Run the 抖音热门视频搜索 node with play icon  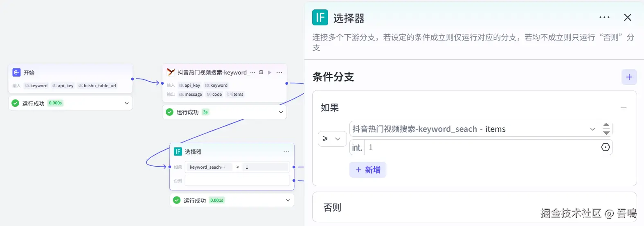click(x=270, y=72)
